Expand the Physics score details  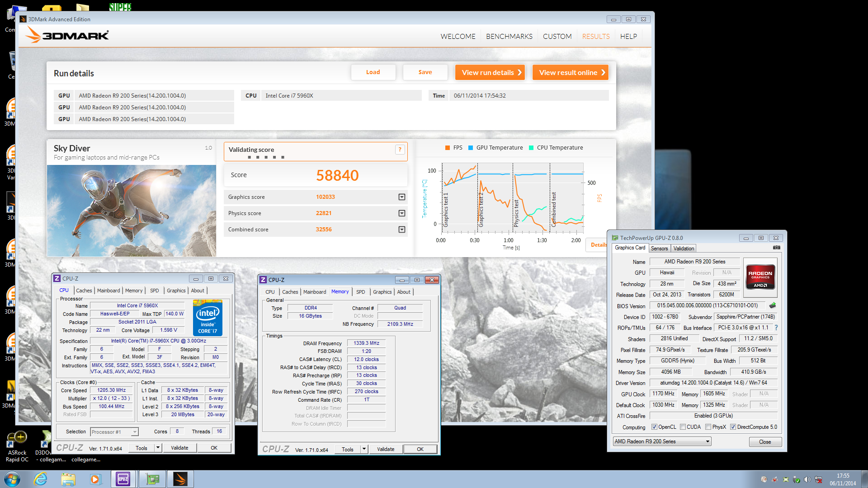pos(401,213)
